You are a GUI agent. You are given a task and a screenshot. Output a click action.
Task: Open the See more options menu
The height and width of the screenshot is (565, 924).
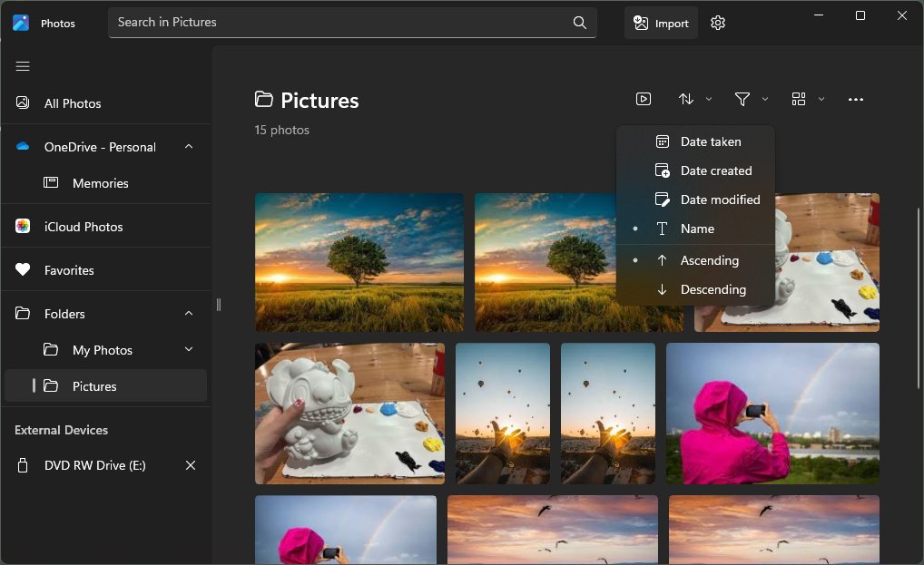[x=855, y=99]
